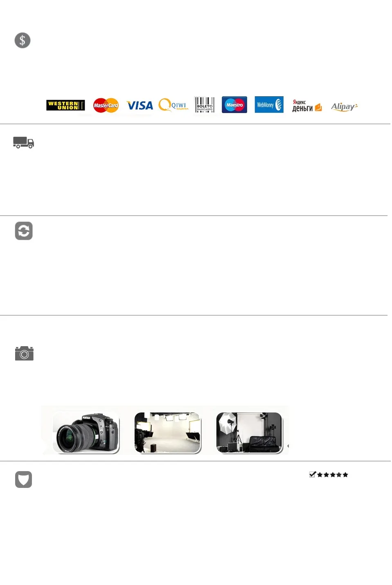The height and width of the screenshot is (585, 392).
Task: Select the Alipay payment logo
Action: 344,107
